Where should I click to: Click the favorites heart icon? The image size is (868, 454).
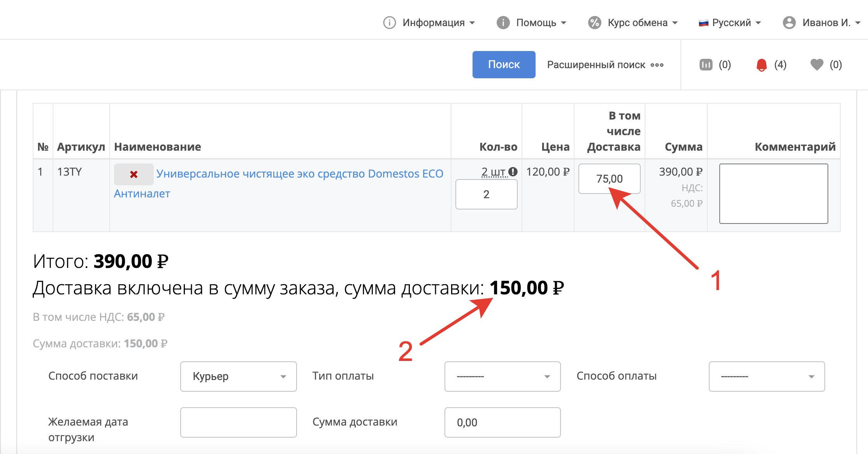click(817, 65)
